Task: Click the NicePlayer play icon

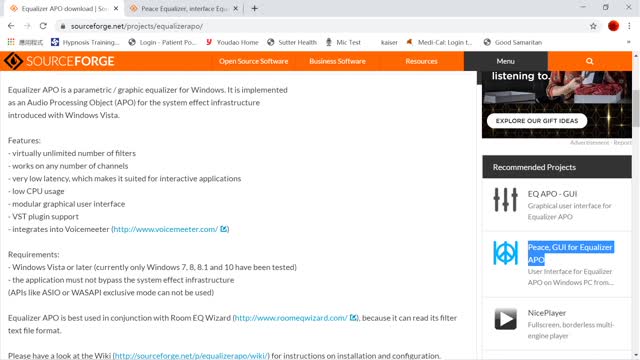Action: (x=505, y=319)
